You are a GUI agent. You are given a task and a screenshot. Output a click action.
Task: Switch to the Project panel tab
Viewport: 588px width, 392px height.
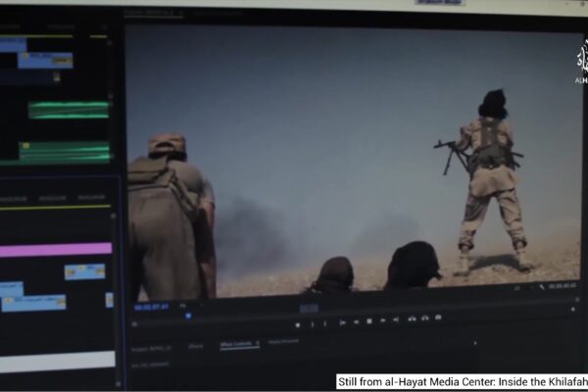point(151,349)
